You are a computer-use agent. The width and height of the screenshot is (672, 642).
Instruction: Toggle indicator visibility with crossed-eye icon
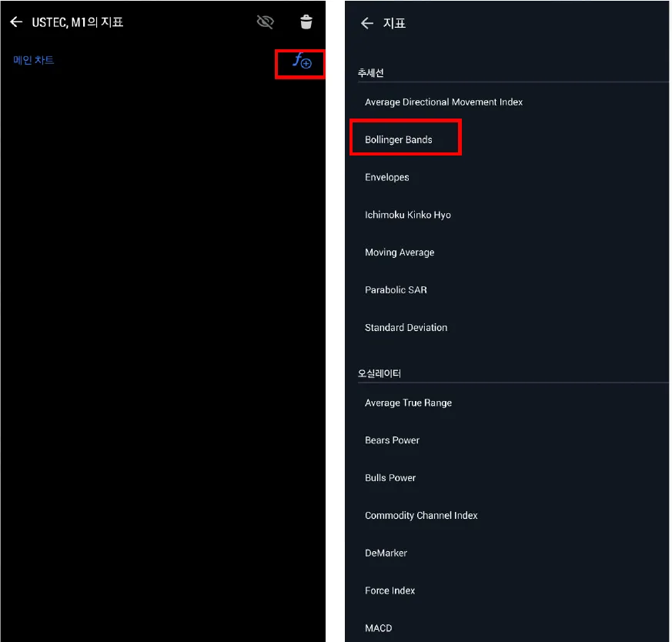[266, 22]
